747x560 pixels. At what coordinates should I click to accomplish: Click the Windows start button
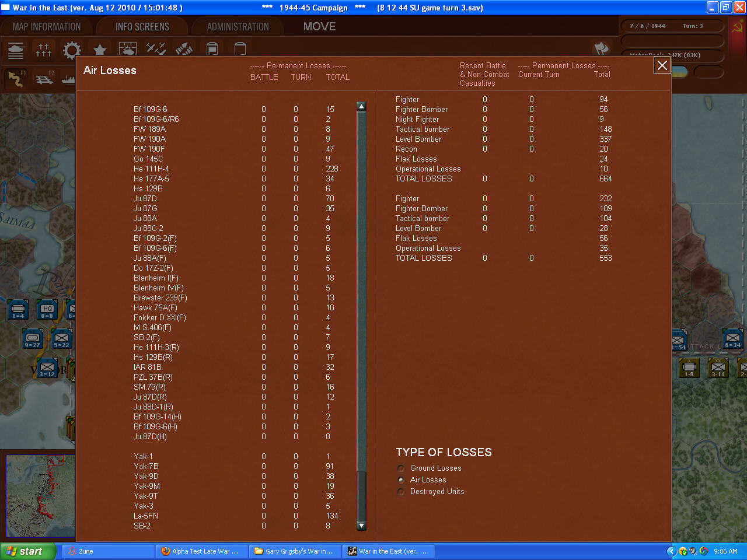(28, 551)
